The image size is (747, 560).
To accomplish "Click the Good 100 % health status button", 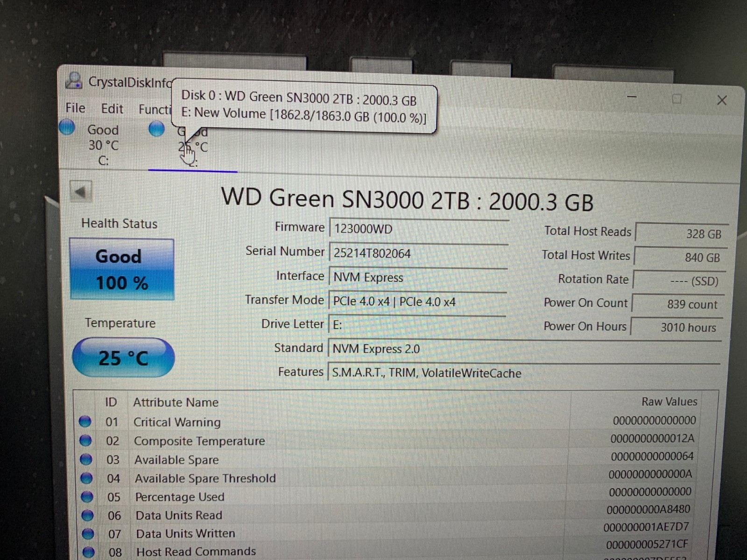I will [122, 269].
